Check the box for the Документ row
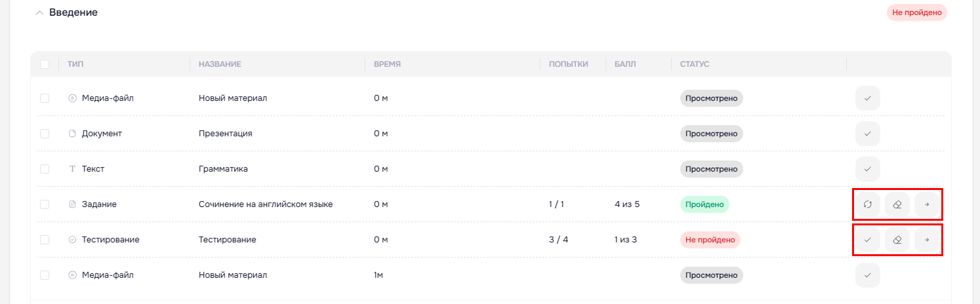The image size is (980, 304). point(45,134)
